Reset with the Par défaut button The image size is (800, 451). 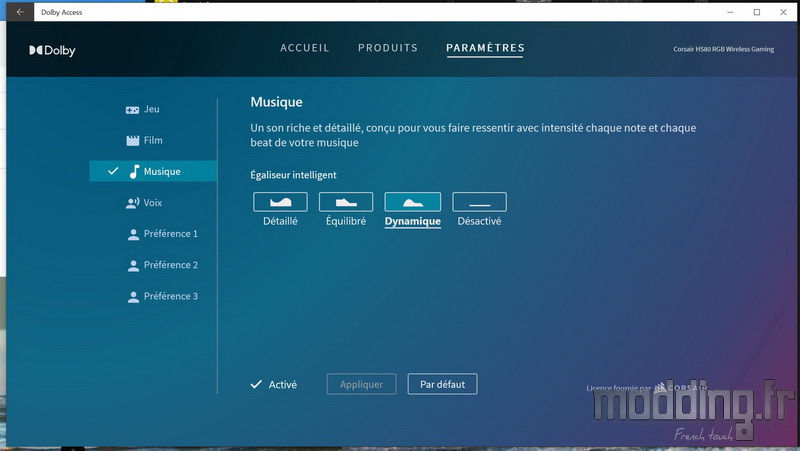coord(442,384)
